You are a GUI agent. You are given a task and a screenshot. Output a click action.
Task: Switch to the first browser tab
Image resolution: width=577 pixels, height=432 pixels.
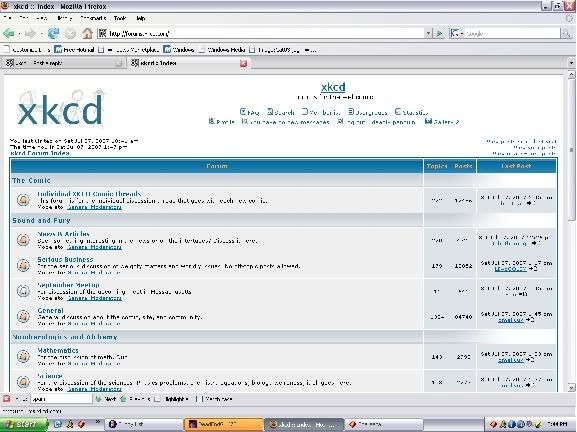pyautogui.click(x=63, y=63)
